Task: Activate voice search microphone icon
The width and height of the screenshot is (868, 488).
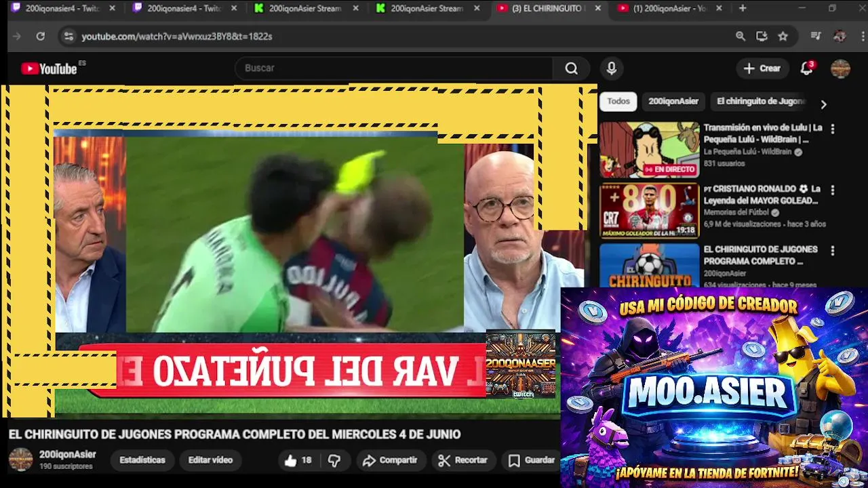Action: click(x=612, y=68)
